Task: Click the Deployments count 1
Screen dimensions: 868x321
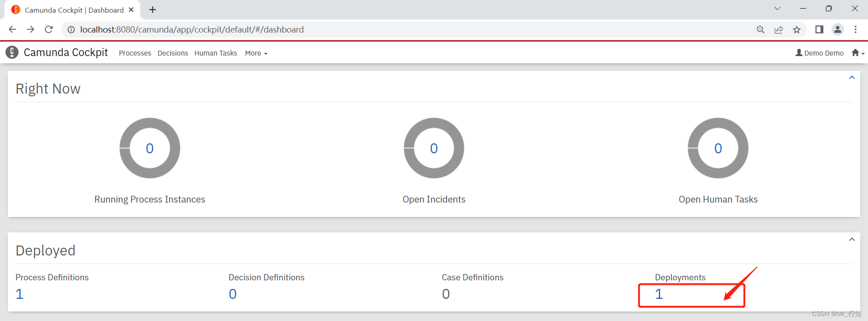Action: click(659, 294)
